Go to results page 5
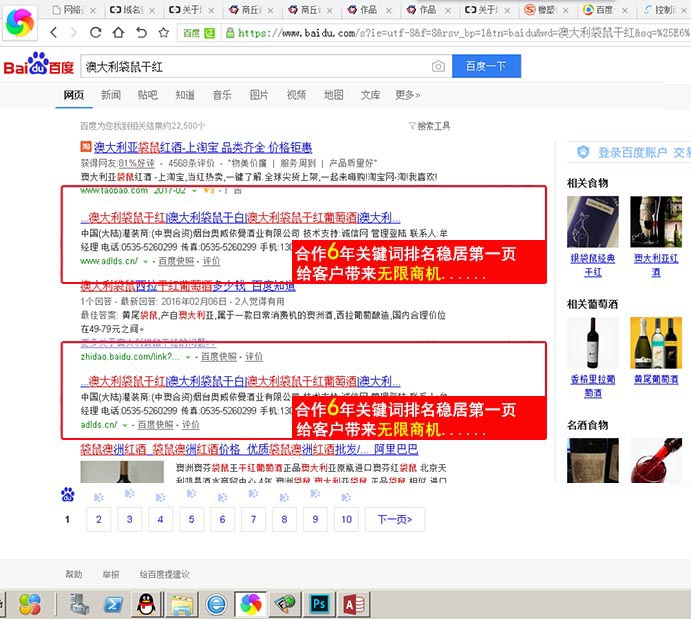The image size is (691, 619). click(x=191, y=519)
